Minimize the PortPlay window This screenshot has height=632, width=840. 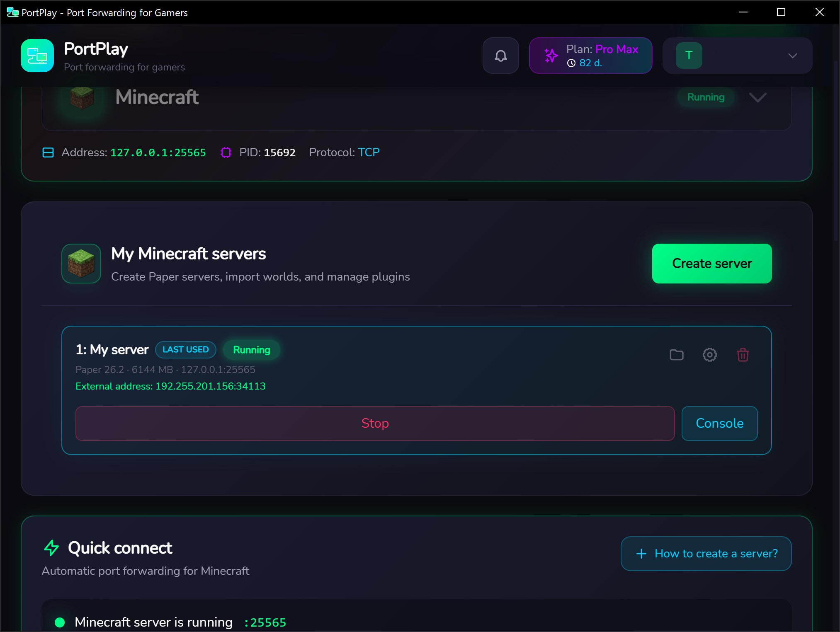(x=743, y=12)
